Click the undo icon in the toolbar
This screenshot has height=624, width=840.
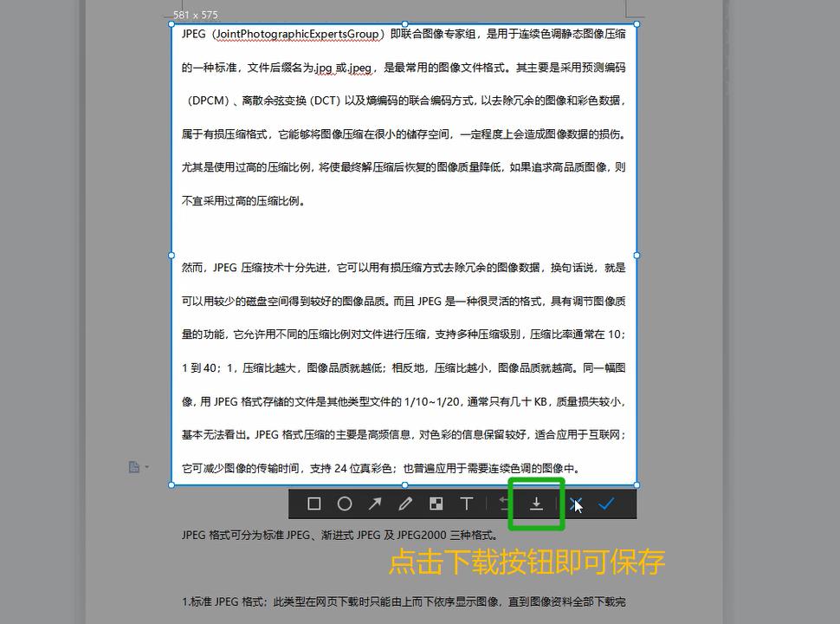(x=505, y=503)
